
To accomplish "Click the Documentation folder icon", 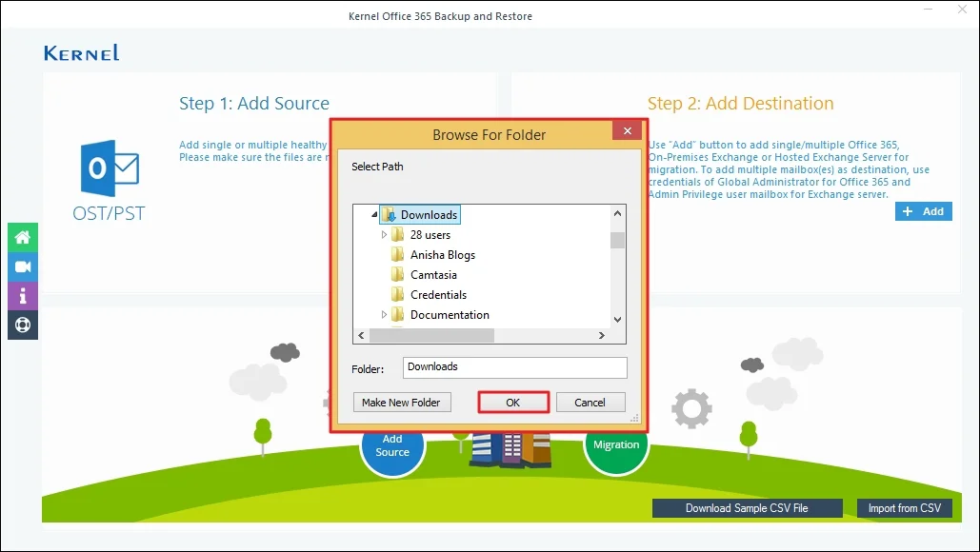I will pyautogui.click(x=397, y=315).
